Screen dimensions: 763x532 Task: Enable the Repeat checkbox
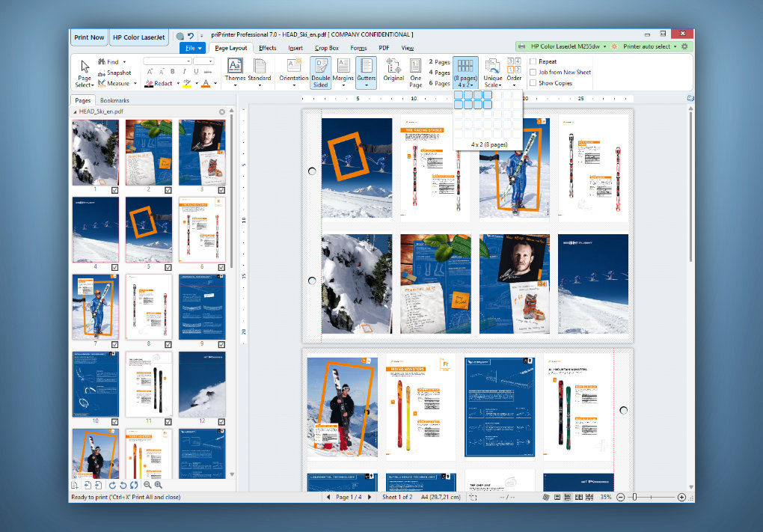point(533,62)
